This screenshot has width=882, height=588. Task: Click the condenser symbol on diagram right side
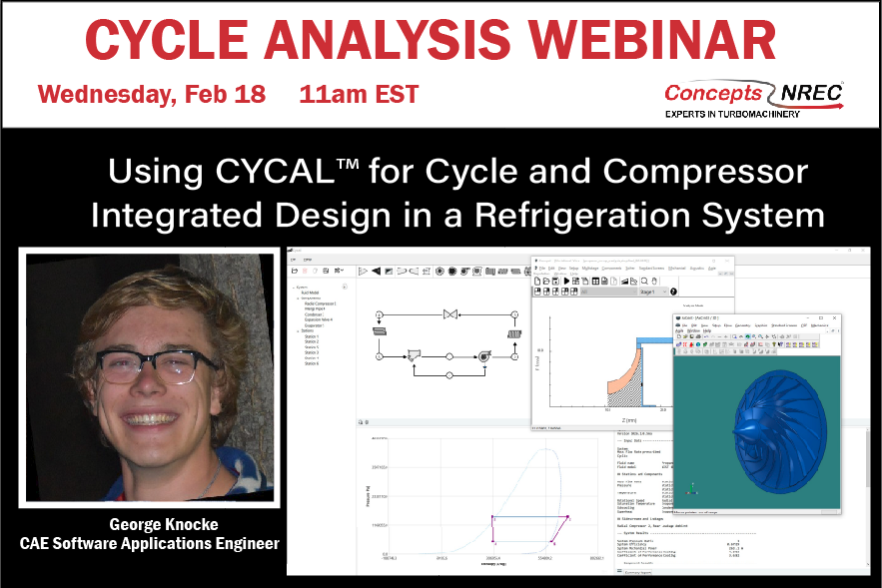click(x=514, y=333)
